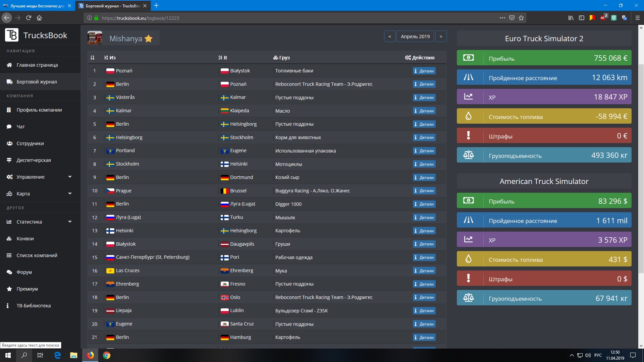Sort by Из column header
644x362 pixels.
tap(110, 58)
